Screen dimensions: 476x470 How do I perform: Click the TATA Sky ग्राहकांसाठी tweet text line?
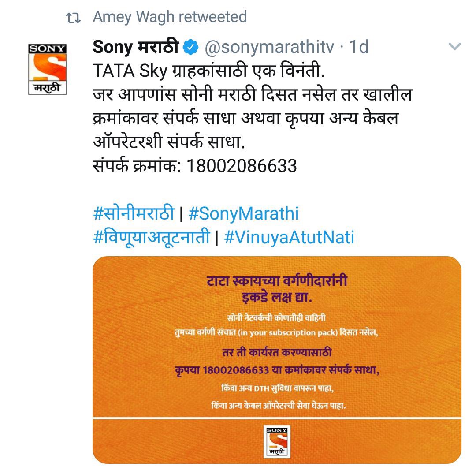pyautogui.click(x=209, y=71)
